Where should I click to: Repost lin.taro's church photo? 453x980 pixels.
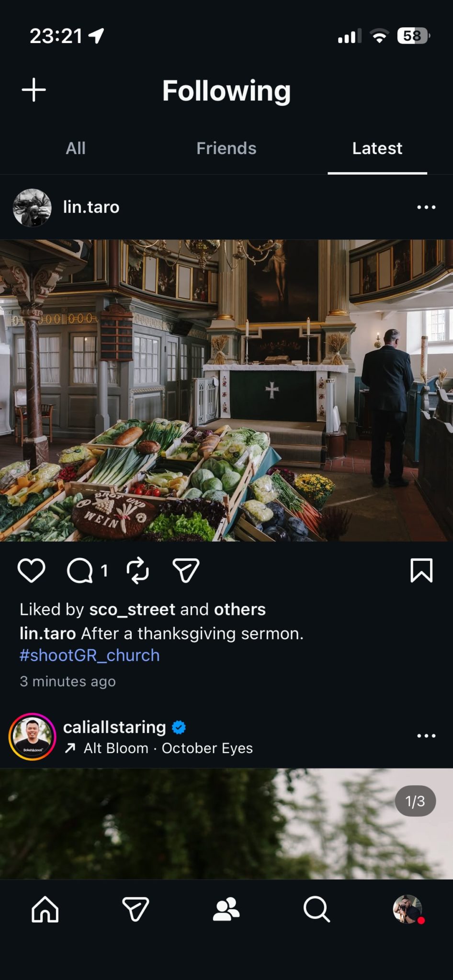pos(138,570)
